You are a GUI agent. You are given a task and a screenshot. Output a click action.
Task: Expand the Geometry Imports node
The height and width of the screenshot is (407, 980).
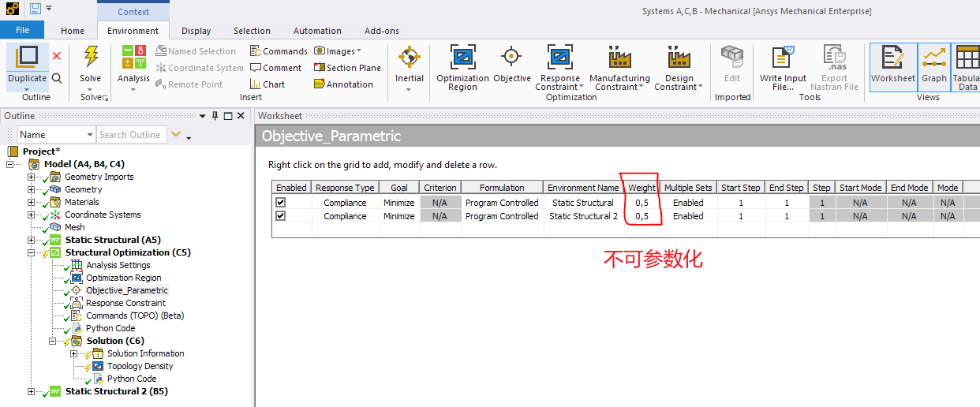click(x=32, y=177)
